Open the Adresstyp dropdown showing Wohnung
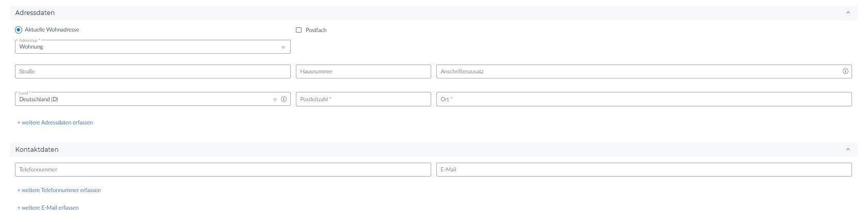Image resolution: width=868 pixels, height=222 pixels. (152, 47)
